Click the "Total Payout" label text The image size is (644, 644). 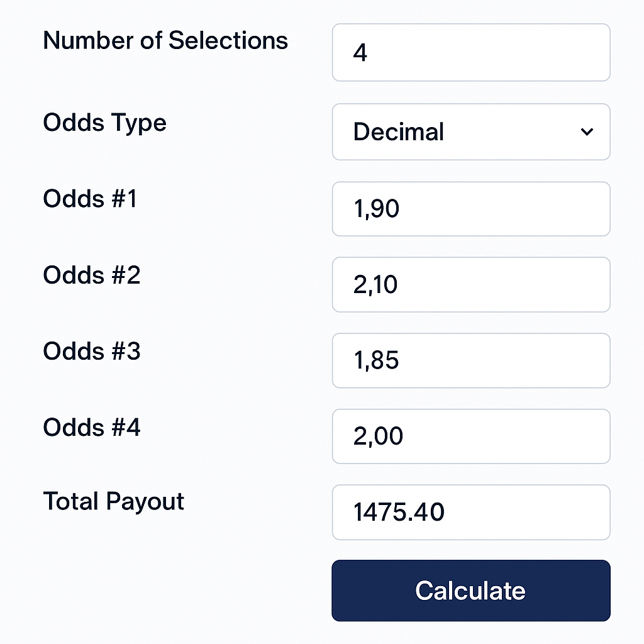(x=114, y=502)
